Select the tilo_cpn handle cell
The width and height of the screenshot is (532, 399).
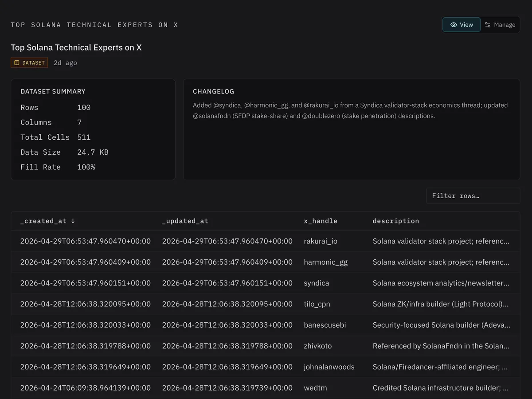[x=317, y=304]
